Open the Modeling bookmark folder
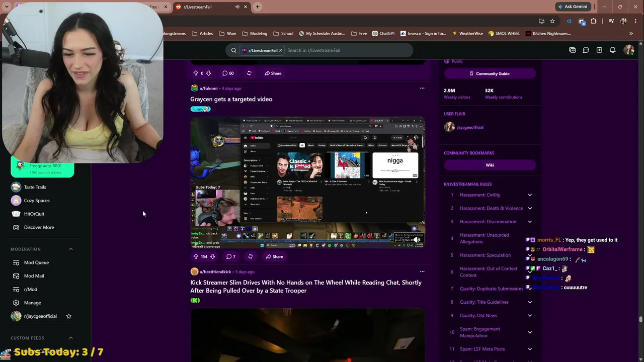This screenshot has width=644, height=362. [x=255, y=34]
